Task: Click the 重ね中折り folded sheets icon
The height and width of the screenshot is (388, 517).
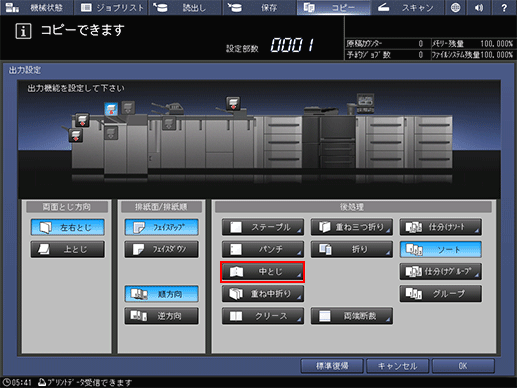Action: (x=236, y=294)
